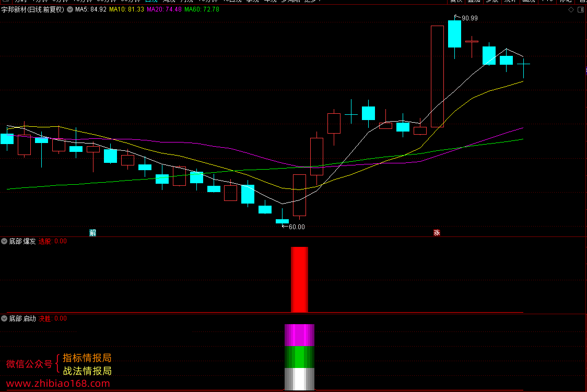Select the white segment of 决胜 signal bar

click(299, 379)
